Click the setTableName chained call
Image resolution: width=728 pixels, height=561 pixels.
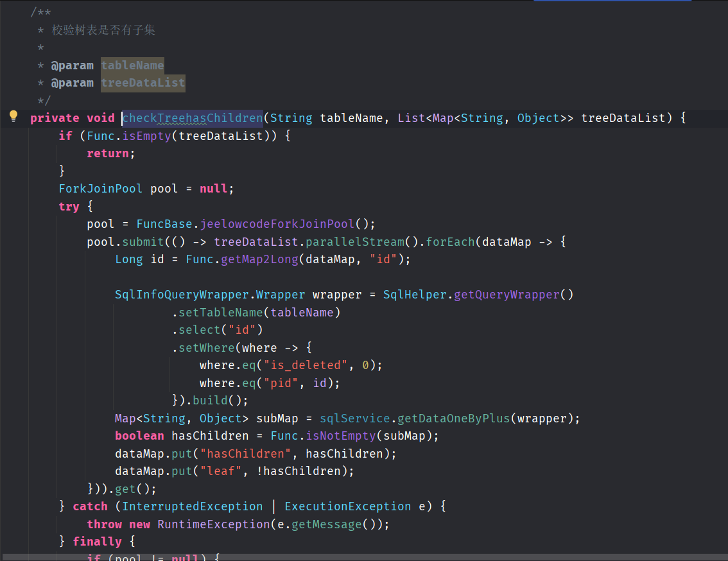point(221,313)
